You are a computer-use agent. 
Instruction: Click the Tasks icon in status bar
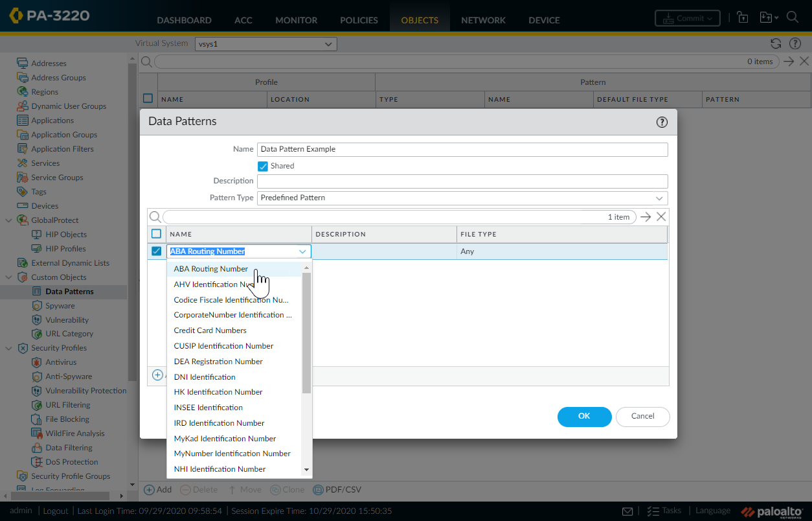coord(653,511)
